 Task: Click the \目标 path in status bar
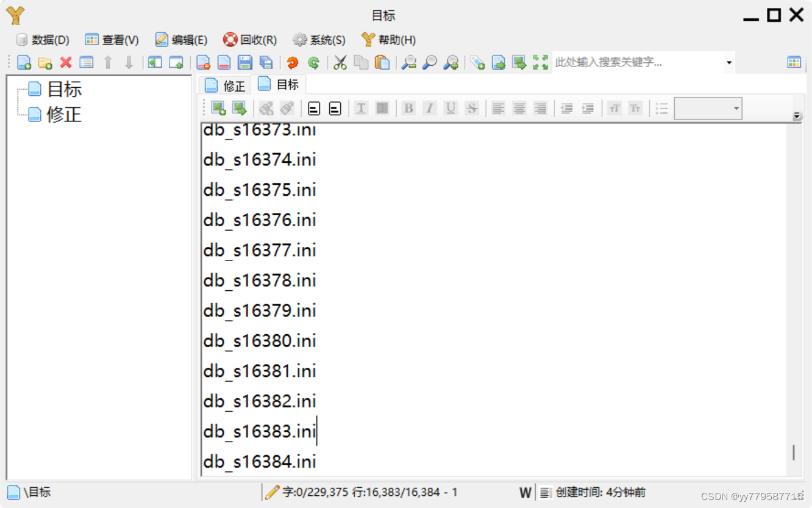(37, 492)
